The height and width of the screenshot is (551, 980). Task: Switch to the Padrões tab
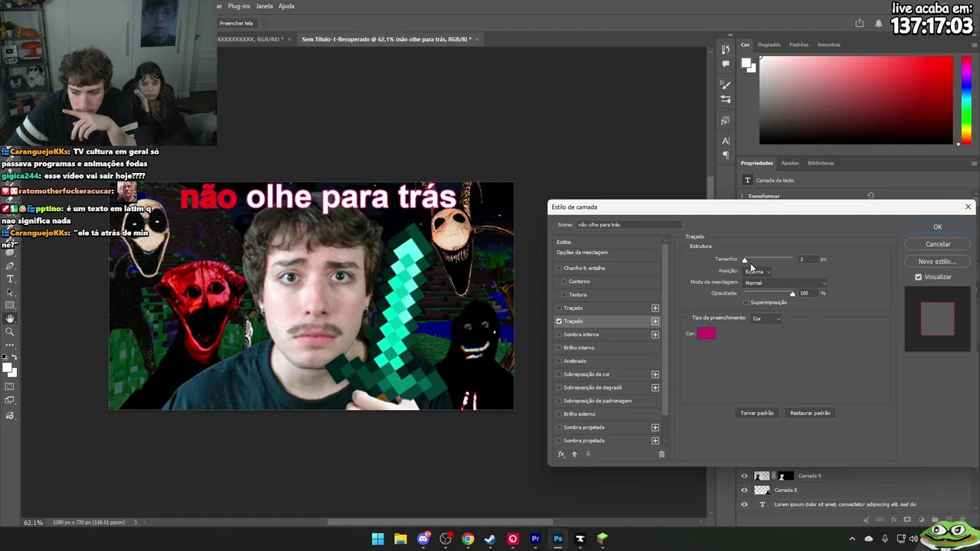(x=799, y=44)
